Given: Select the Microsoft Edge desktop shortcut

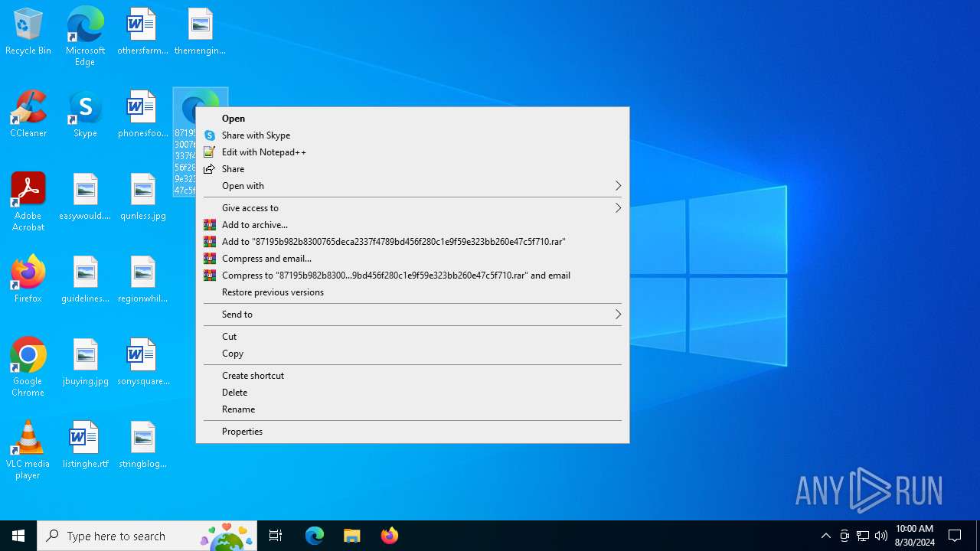Looking at the screenshot, I should pyautogui.click(x=85, y=37).
